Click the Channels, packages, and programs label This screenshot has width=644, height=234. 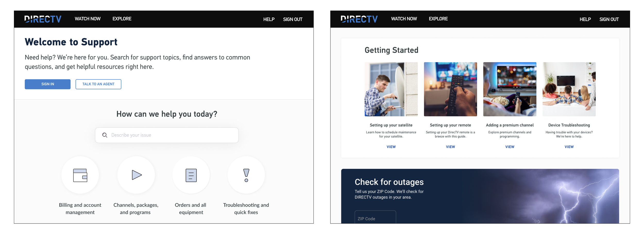[x=136, y=209]
